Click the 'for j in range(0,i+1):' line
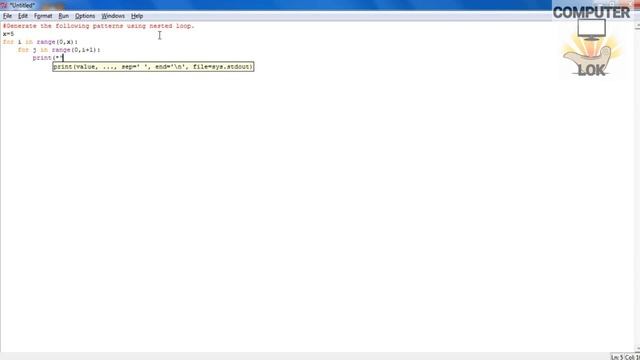This screenshot has width=640, height=360. (x=59, y=50)
